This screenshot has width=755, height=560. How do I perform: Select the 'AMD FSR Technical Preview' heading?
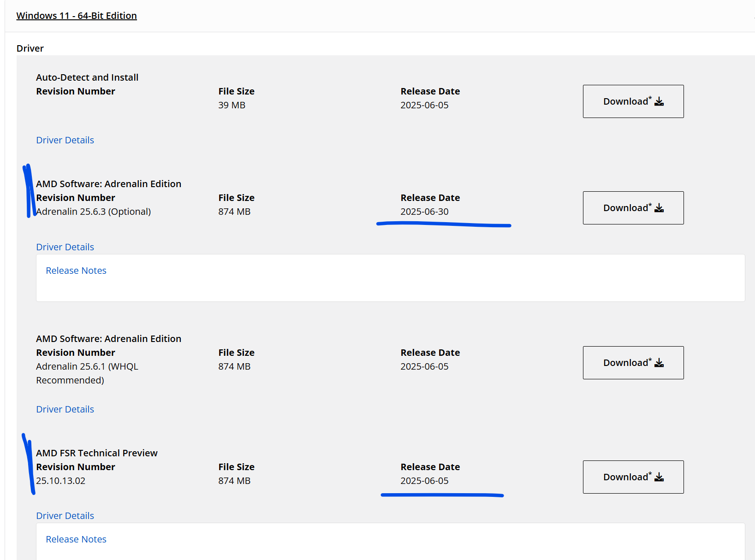pyautogui.click(x=97, y=453)
